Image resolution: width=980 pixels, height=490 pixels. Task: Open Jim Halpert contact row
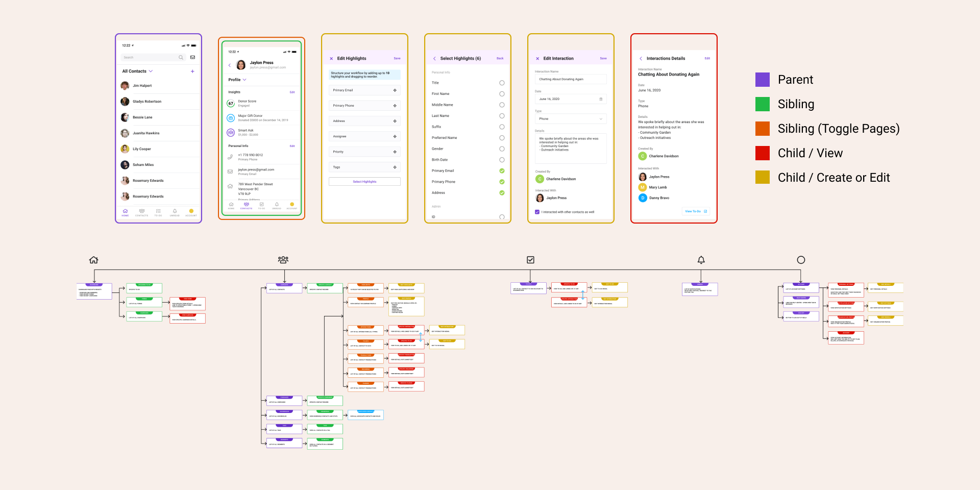click(x=160, y=86)
